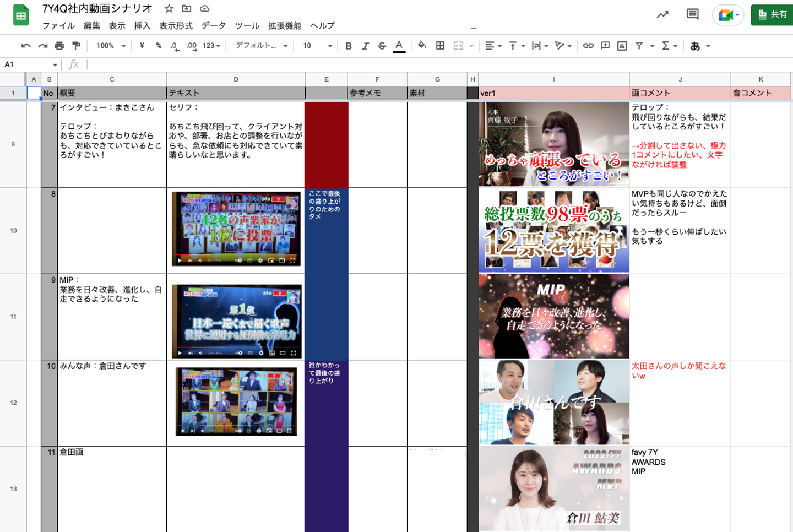Click the text color A underline button
Screen dimensions: 793x532
point(399,46)
